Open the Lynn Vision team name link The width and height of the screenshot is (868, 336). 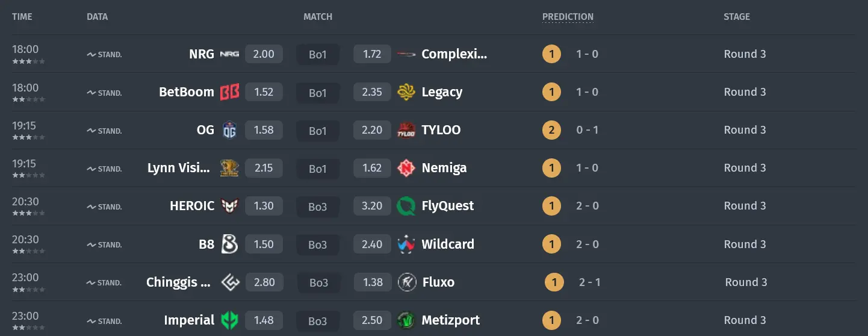click(179, 168)
